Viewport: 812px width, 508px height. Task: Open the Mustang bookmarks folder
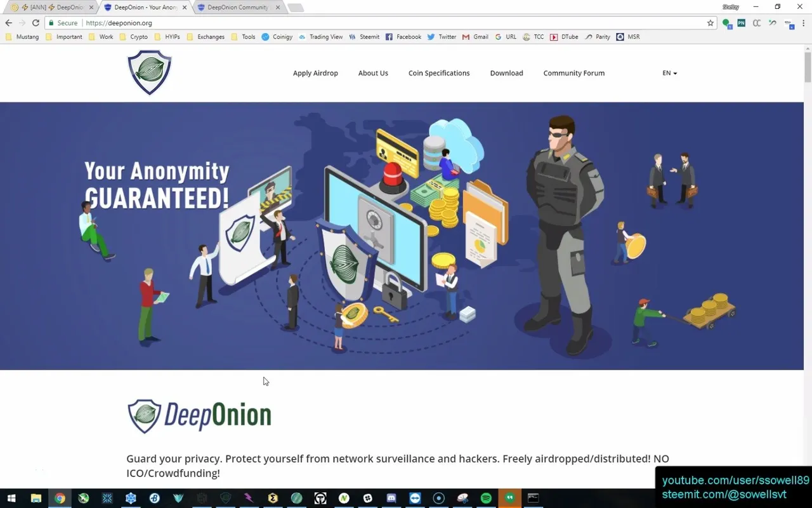[22, 37]
